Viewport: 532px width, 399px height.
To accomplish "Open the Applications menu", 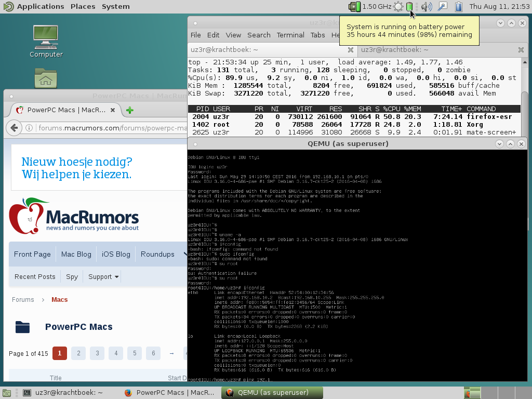I will (x=41, y=6).
